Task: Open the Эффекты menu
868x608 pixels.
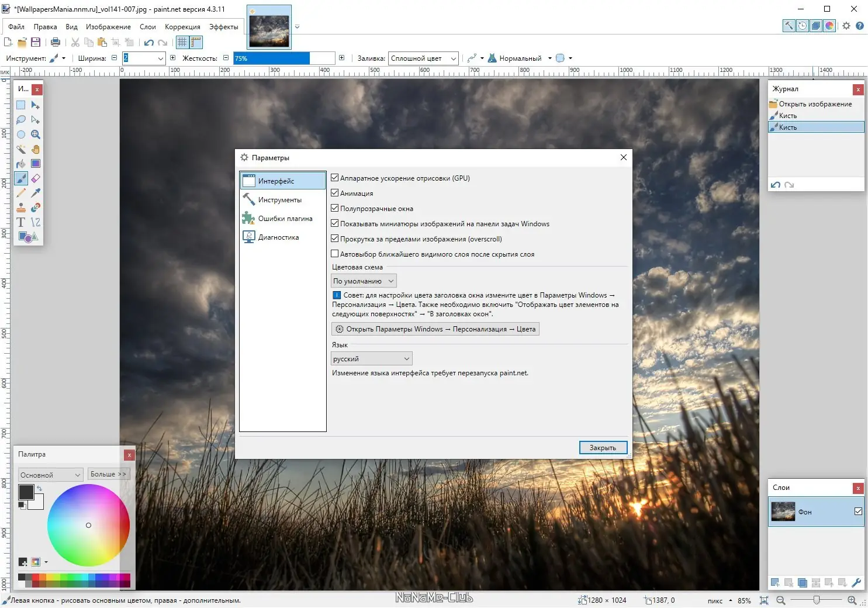Action: coord(224,27)
